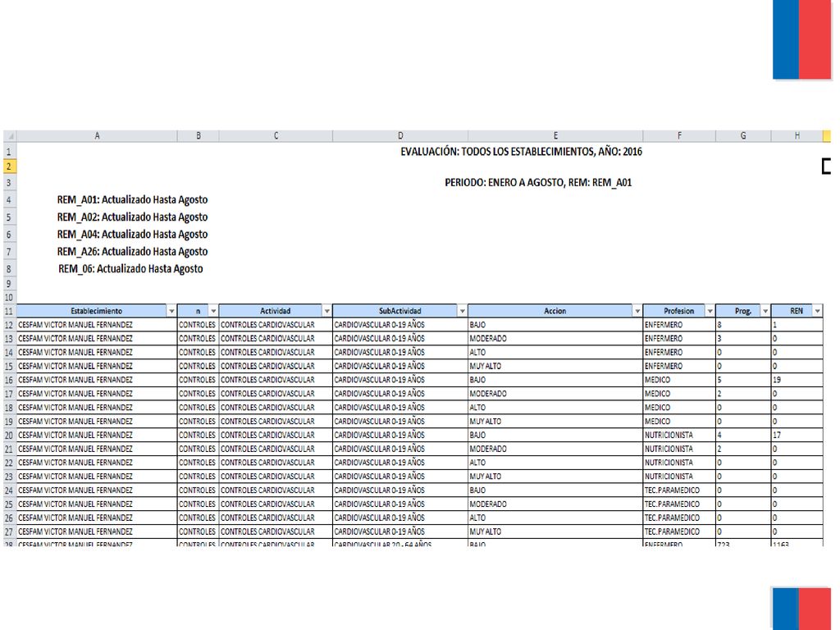Click the CESFAM VICTOR MANUEL FERNANDEZ cell in row 12
The image size is (840, 630).
[x=97, y=325]
